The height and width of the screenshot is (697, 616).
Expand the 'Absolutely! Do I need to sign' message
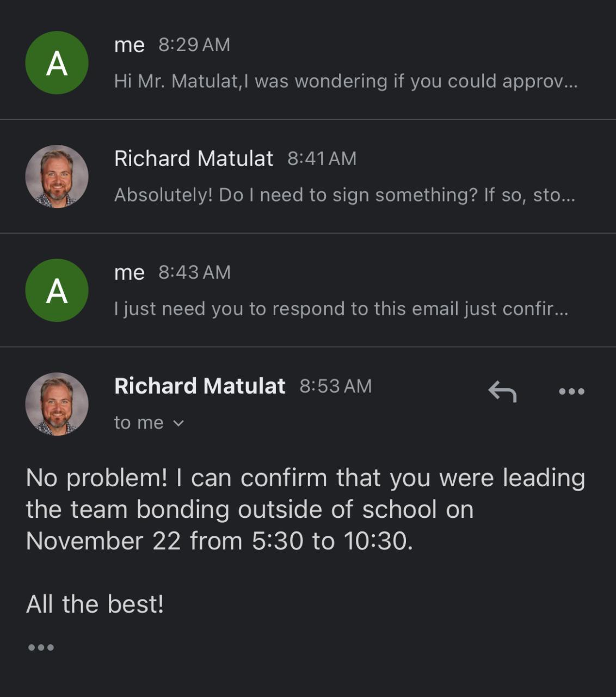[344, 195]
